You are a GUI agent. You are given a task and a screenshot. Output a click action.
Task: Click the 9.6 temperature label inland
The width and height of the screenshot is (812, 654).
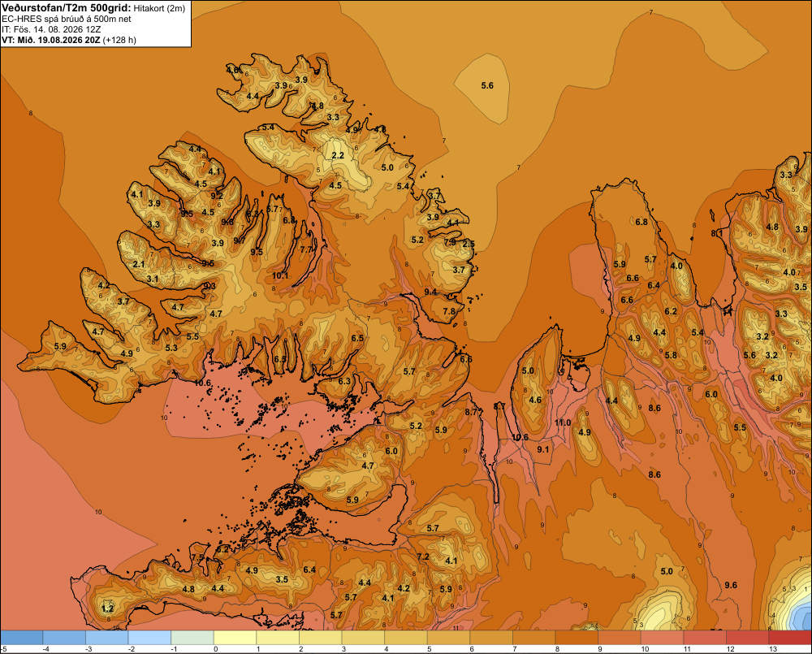point(731,585)
